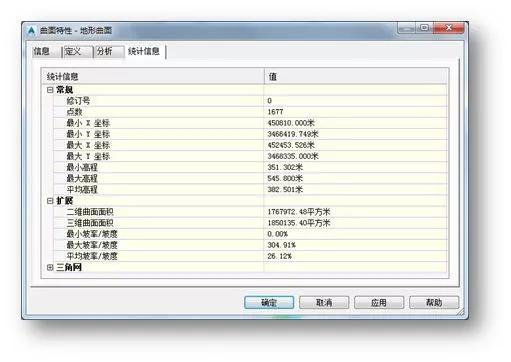Click value 26.12%
The height and width of the screenshot is (362, 511).
pyautogui.click(x=279, y=256)
